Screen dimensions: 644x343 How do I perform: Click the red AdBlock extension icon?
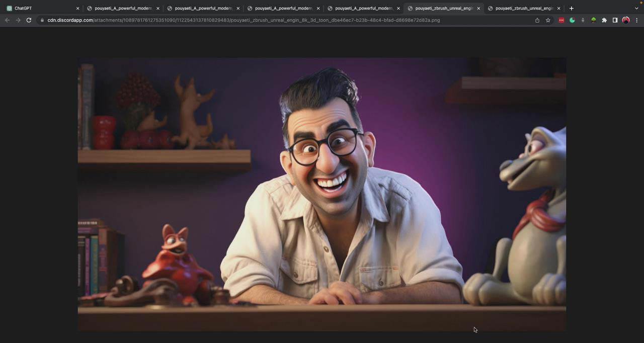click(x=561, y=20)
